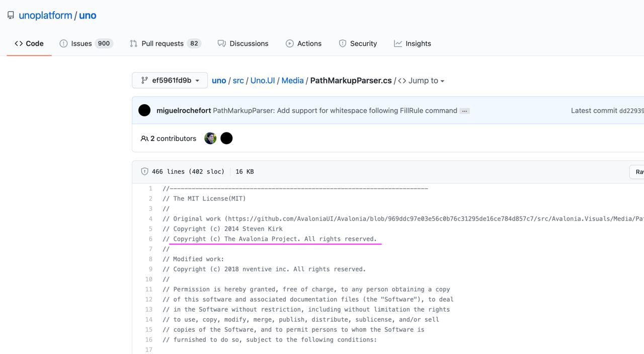Click the PathMarkupParser.cs file name

351,81
